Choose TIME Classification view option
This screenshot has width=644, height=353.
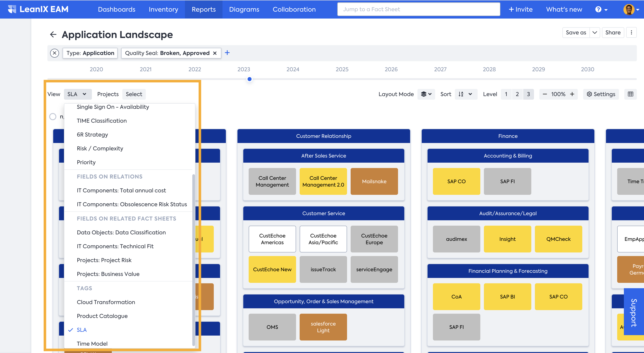(102, 121)
